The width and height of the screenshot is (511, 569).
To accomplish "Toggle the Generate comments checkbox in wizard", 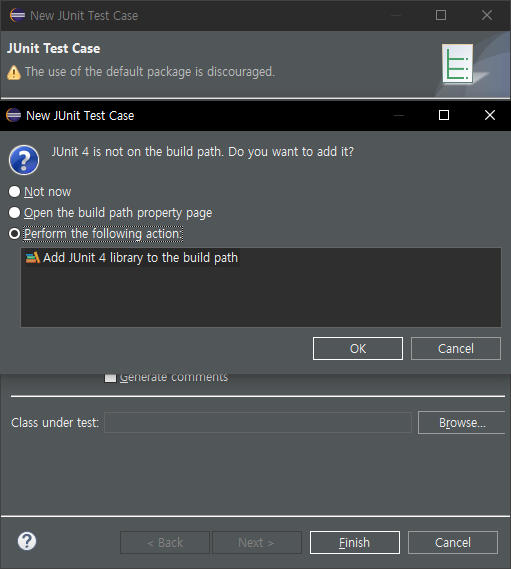I will [x=110, y=377].
